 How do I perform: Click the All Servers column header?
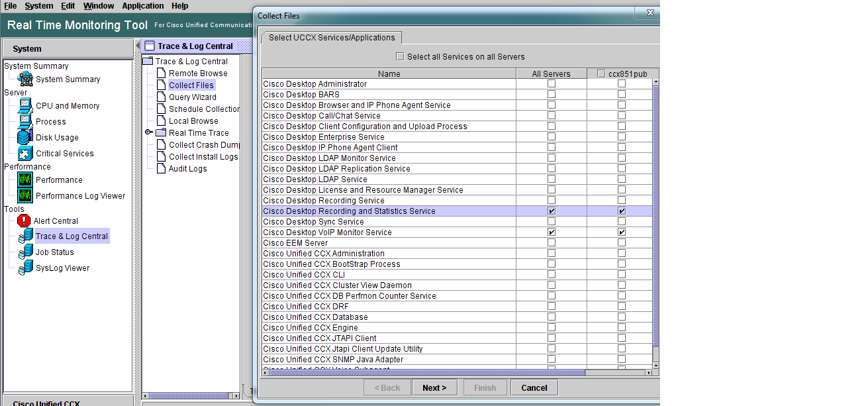[x=552, y=74]
